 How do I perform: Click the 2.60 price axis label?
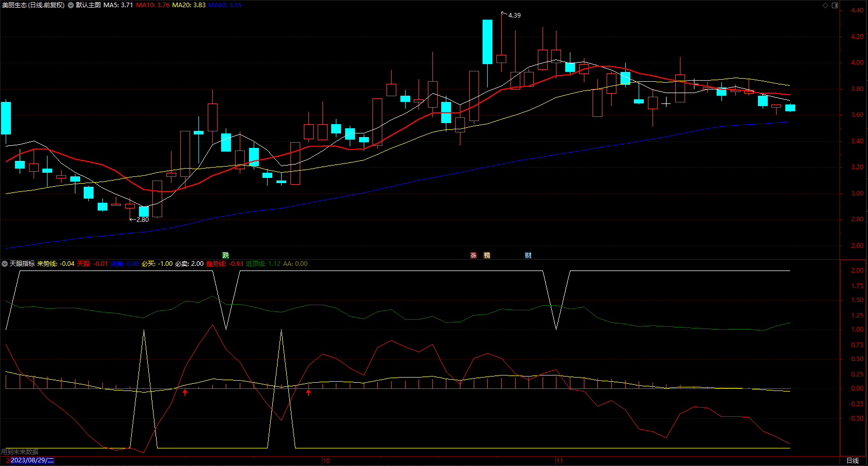(857, 246)
